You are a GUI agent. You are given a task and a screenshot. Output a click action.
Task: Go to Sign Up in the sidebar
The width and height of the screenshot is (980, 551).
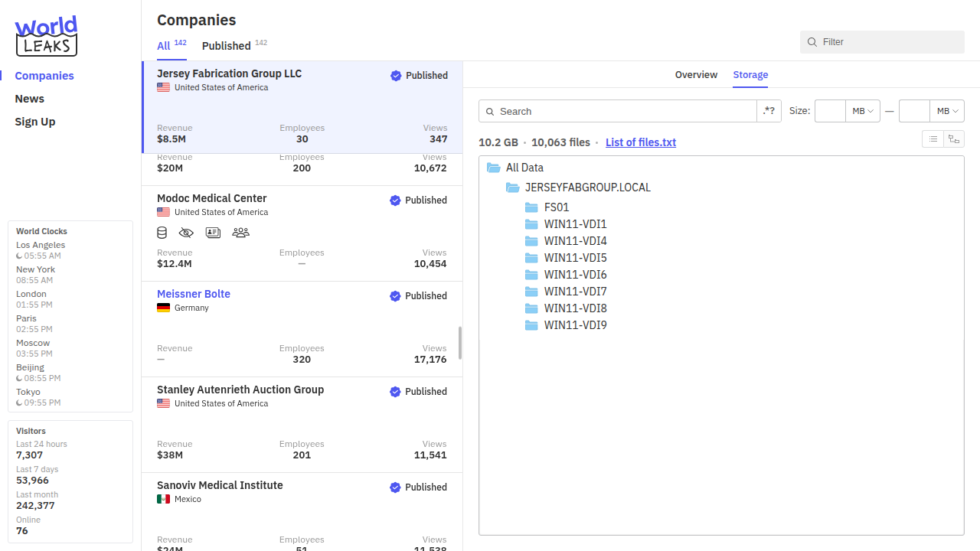[35, 122]
